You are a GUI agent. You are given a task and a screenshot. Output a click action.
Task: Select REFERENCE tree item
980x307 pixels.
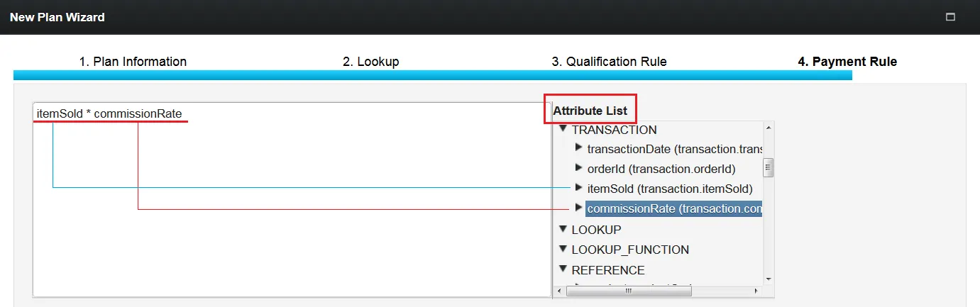[x=608, y=270]
